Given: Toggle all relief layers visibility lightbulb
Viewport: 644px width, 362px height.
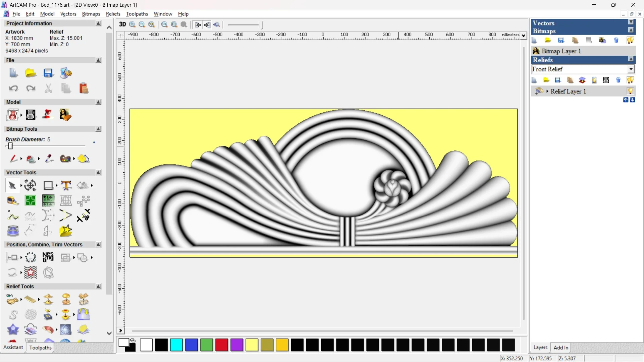Looking at the screenshot, I should tap(630, 80).
